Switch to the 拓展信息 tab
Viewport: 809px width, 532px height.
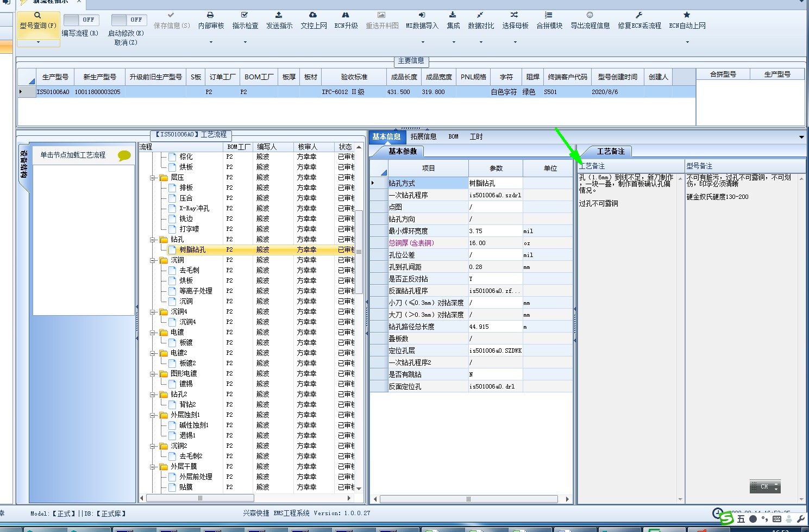coord(424,137)
